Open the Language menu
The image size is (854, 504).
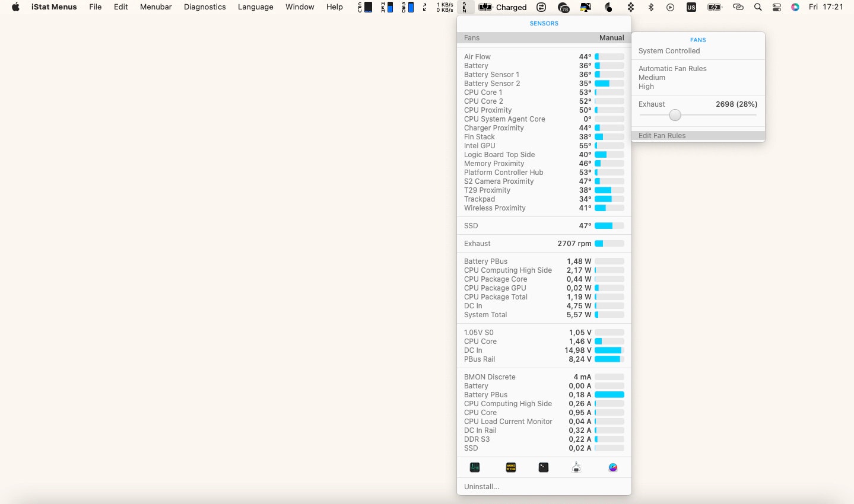pyautogui.click(x=256, y=7)
